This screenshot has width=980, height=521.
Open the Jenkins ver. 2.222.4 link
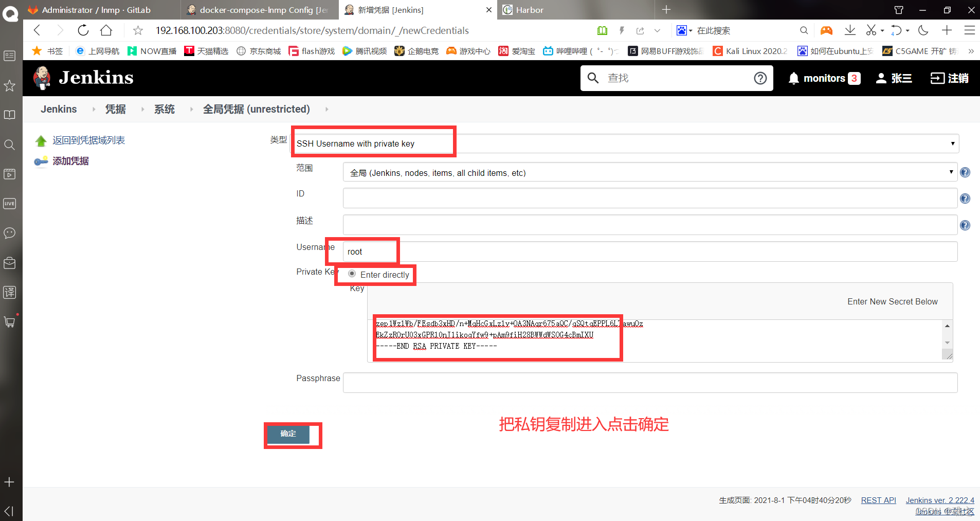[940, 500]
